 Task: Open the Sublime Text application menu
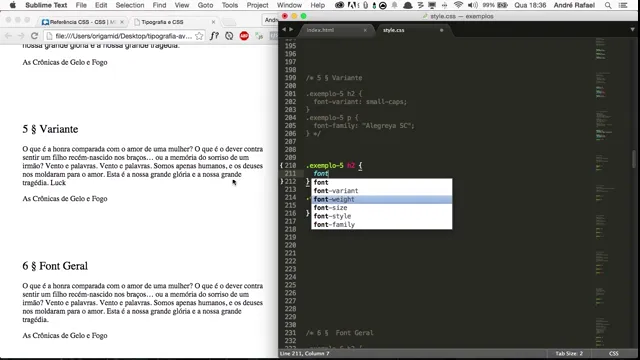[x=46, y=5]
